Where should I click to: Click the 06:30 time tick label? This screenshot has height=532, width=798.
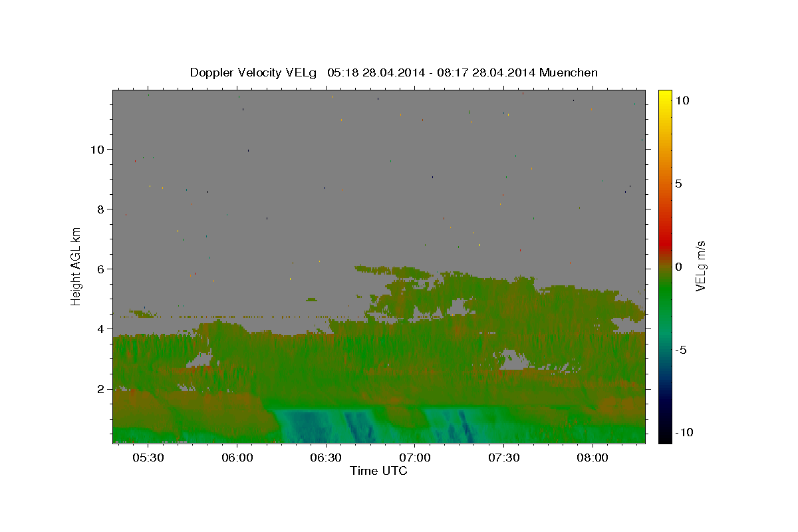(326, 458)
